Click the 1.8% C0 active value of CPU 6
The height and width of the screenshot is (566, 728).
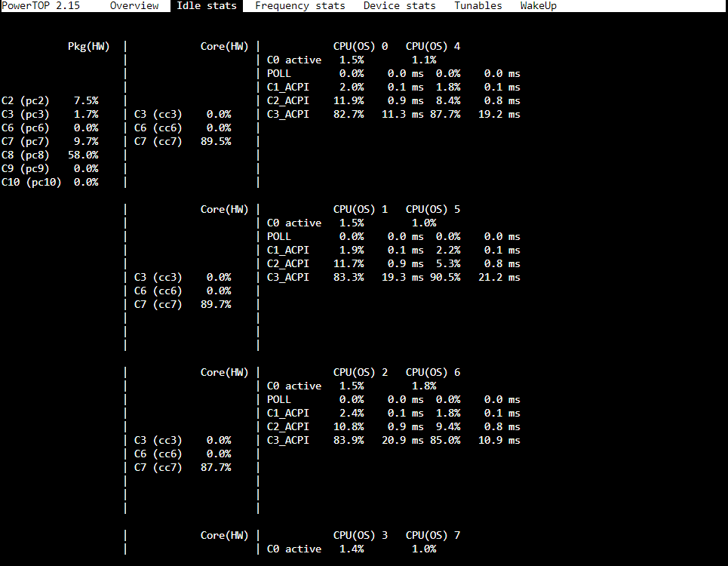pyautogui.click(x=425, y=386)
